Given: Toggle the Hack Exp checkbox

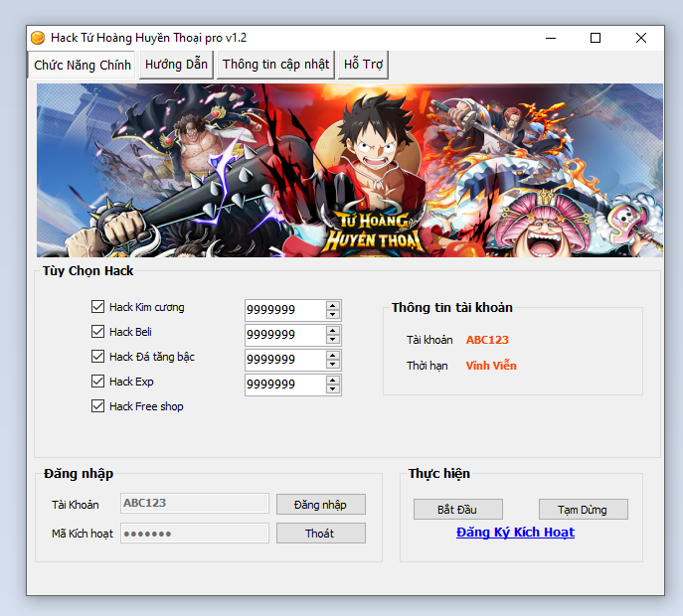Looking at the screenshot, I should point(97,382).
